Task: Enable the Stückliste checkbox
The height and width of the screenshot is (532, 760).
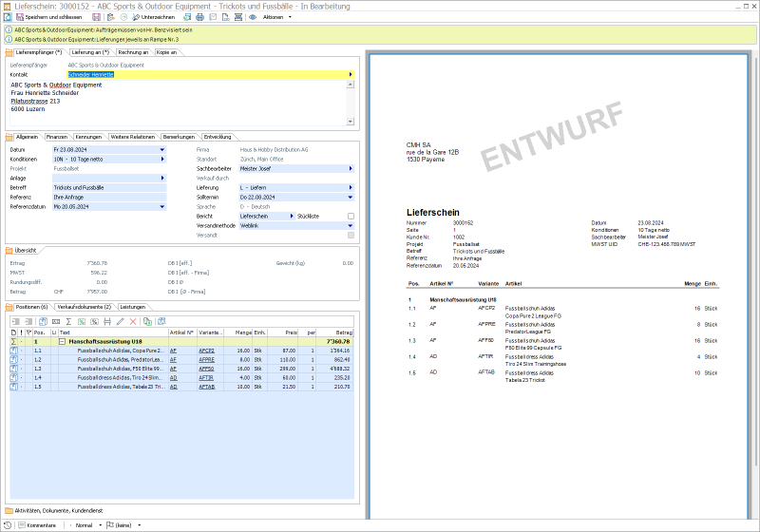Action: (351, 216)
